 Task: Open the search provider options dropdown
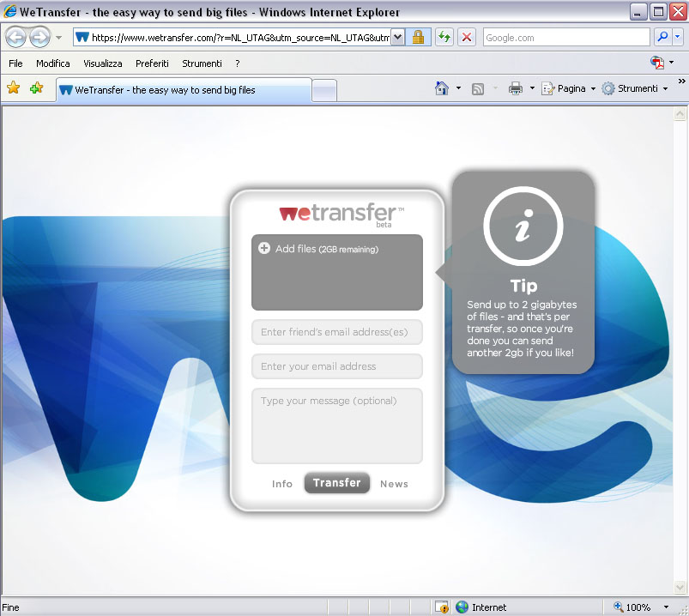pos(678,37)
